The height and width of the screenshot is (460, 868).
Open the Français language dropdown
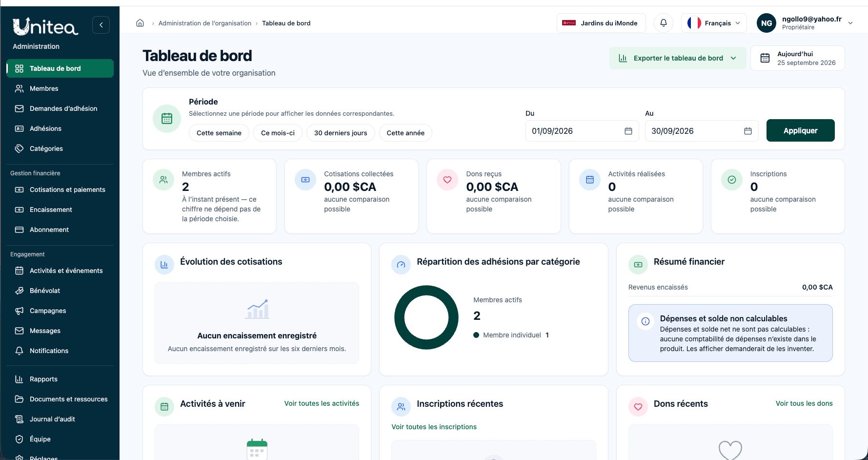pyautogui.click(x=714, y=23)
